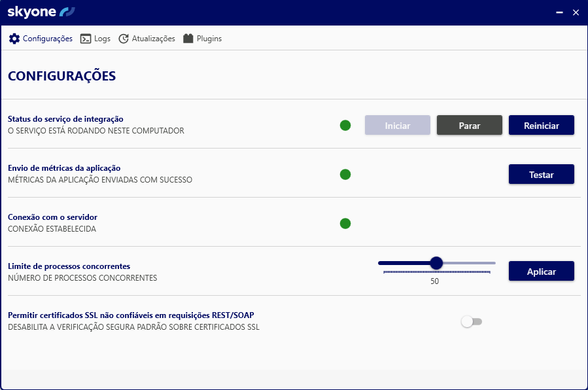Screen dimensions: 588x390
Task: Click the server connection green status dot
Action: pyautogui.click(x=345, y=223)
